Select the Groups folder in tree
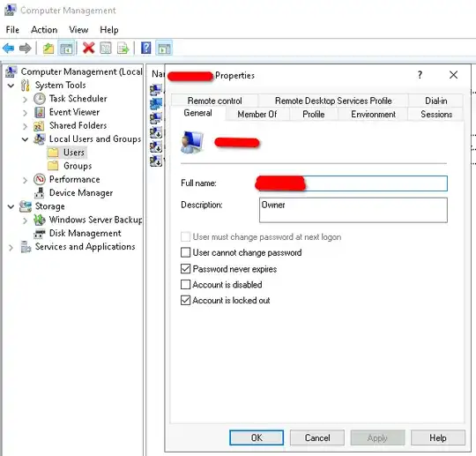 [70, 166]
